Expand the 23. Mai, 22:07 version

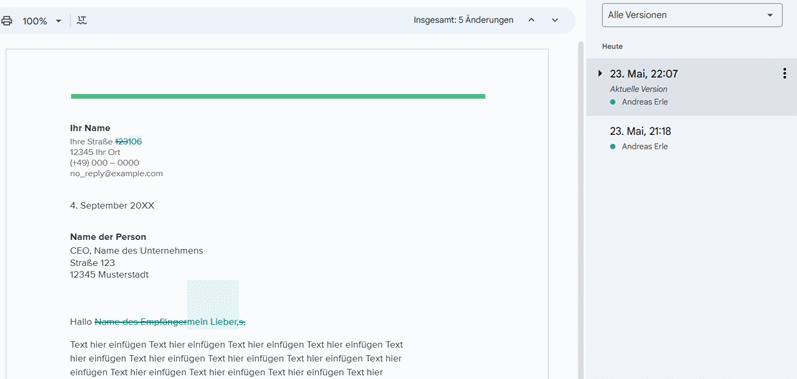pyautogui.click(x=600, y=74)
